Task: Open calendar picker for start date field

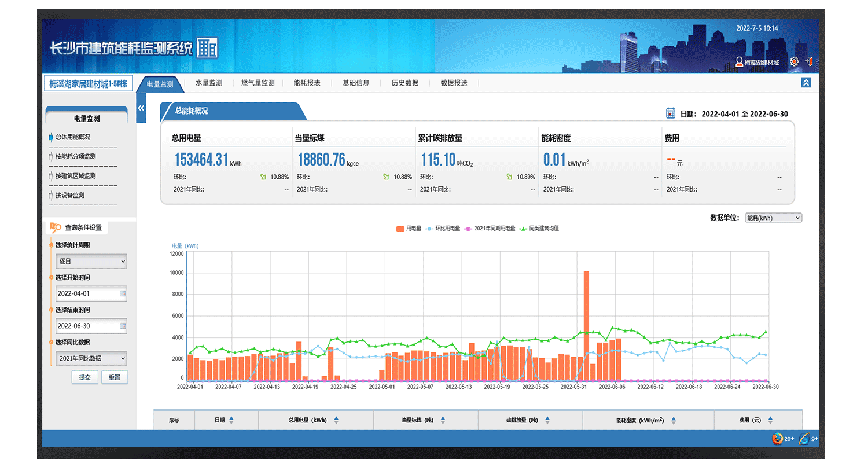Action: 123,294
